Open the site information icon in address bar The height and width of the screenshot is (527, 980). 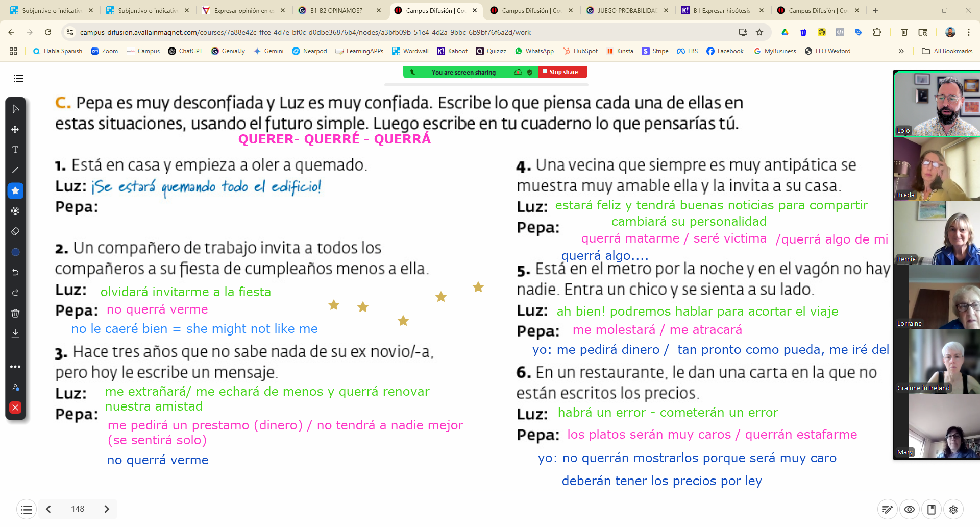point(70,32)
